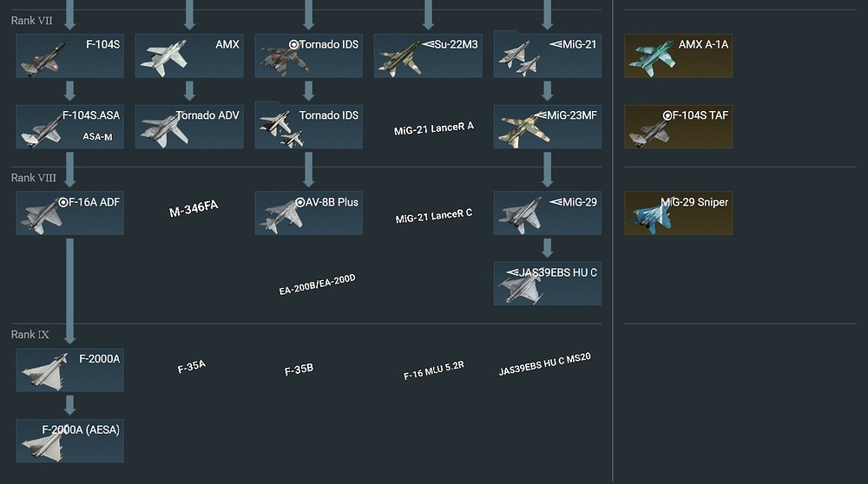The image size is (868, 484).
Task: Select the Su-22M3 aircraft card
Action: 428,56
